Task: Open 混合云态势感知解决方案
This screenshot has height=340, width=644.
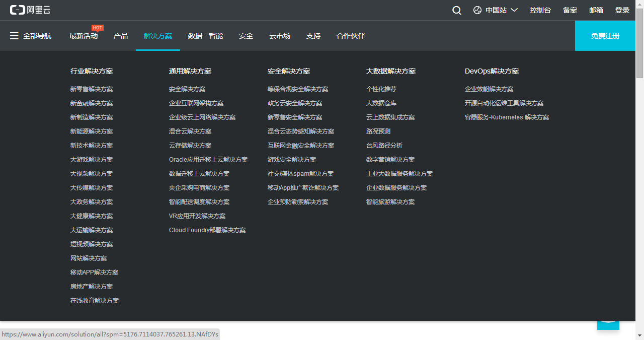Action: click(x=301, y=131)
